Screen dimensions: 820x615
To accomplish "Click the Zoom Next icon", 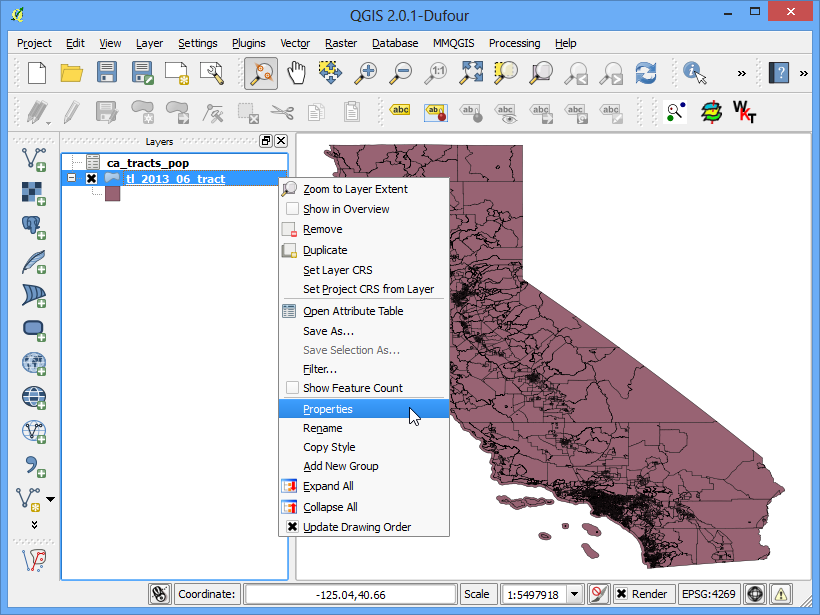I will (611, 73).
